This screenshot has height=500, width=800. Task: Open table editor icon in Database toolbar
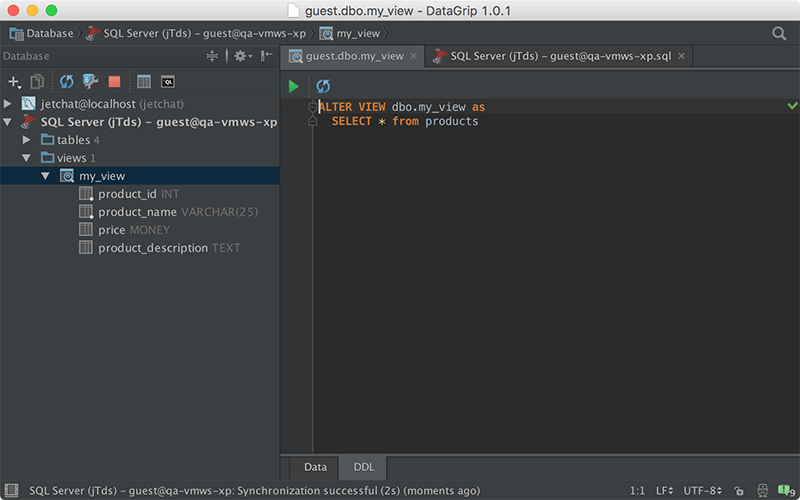[144, 82]
